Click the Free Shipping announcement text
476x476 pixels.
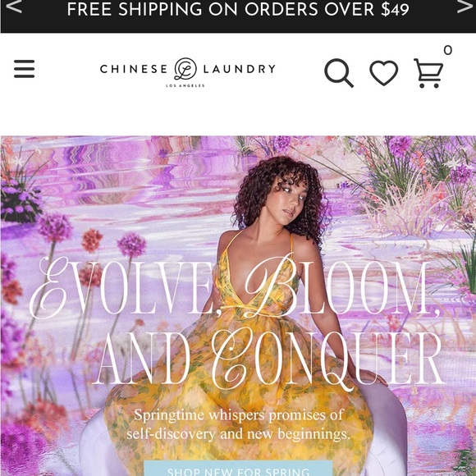pos(238,9)
